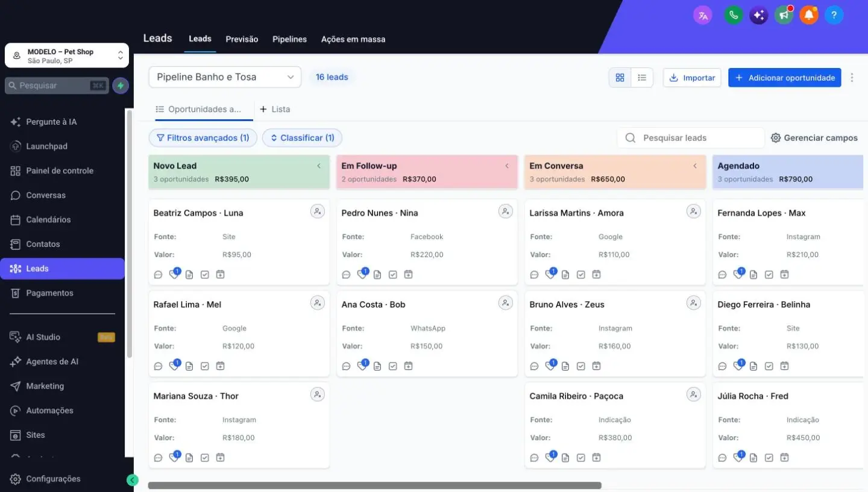The image size is (868, 492).
Task: Open the orange notifications bell
Action: tap(809, 16)
